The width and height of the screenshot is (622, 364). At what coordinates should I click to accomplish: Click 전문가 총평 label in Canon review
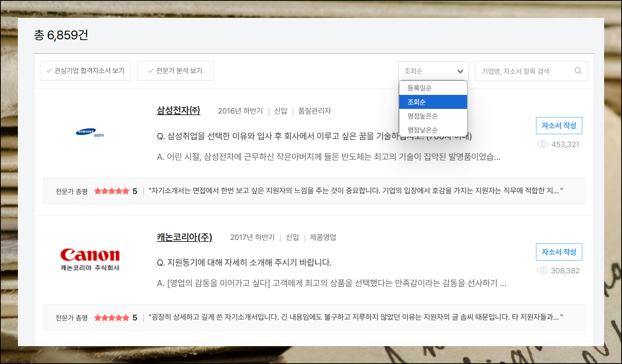coord(72,318)
